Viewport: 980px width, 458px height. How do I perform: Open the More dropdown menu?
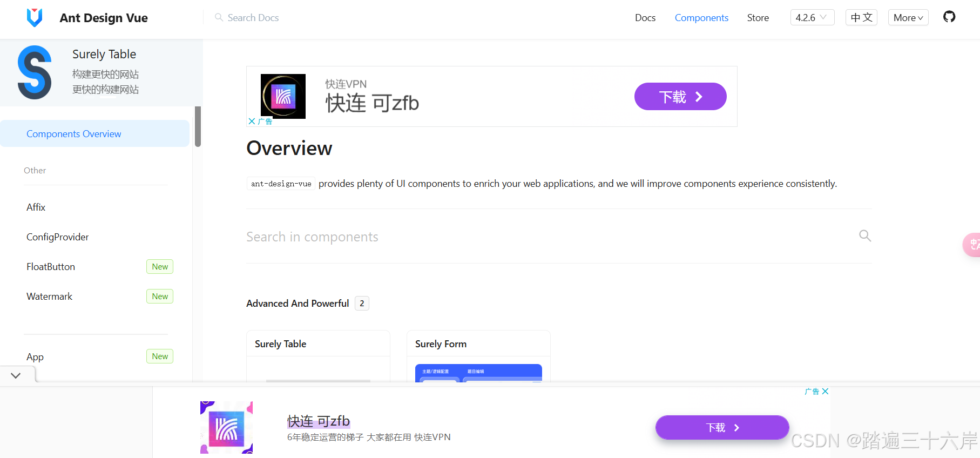[x=908, y=17]
